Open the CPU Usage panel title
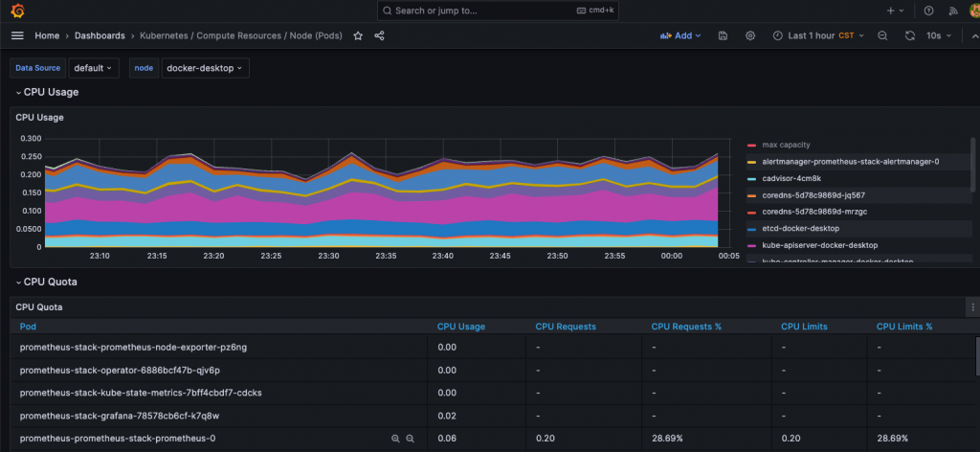980x452 pixels. [x=39, y=117]
